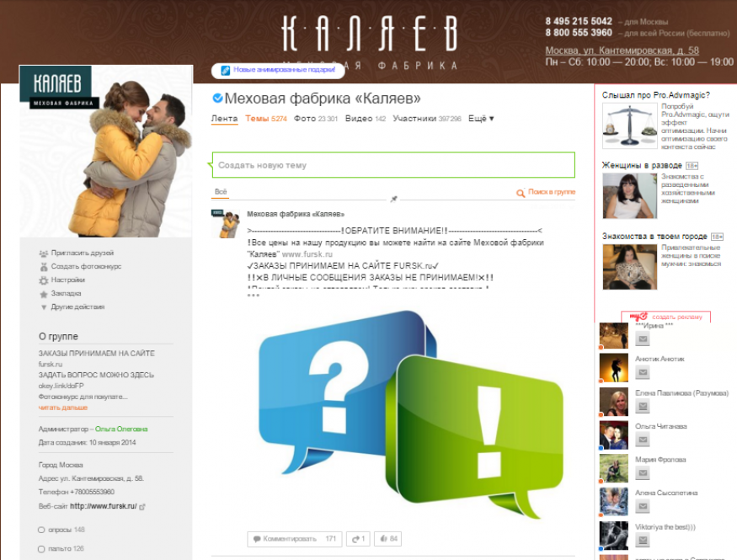
Task: Click the Меховая фабрика «Каляев» post author name
Action: click(296, 214)
